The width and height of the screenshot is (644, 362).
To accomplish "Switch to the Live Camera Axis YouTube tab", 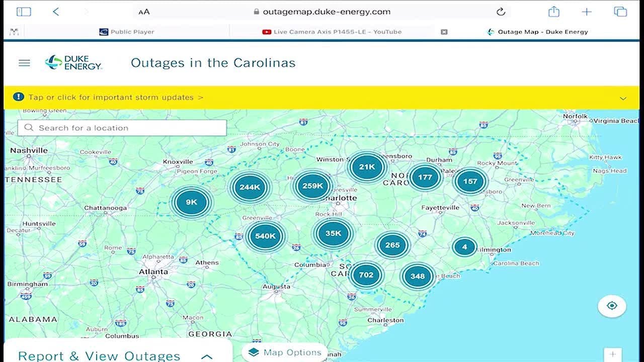I will tap(332, 32).
